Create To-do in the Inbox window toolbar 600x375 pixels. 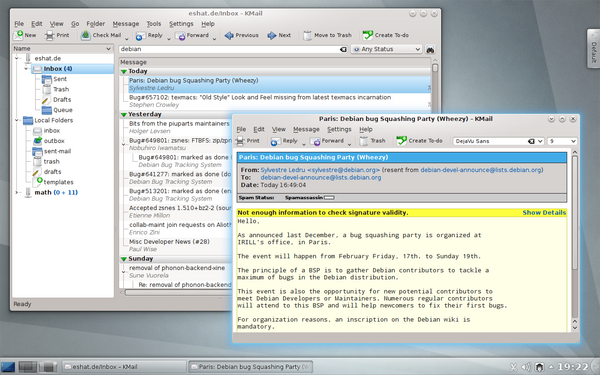(x=386, y=35)
